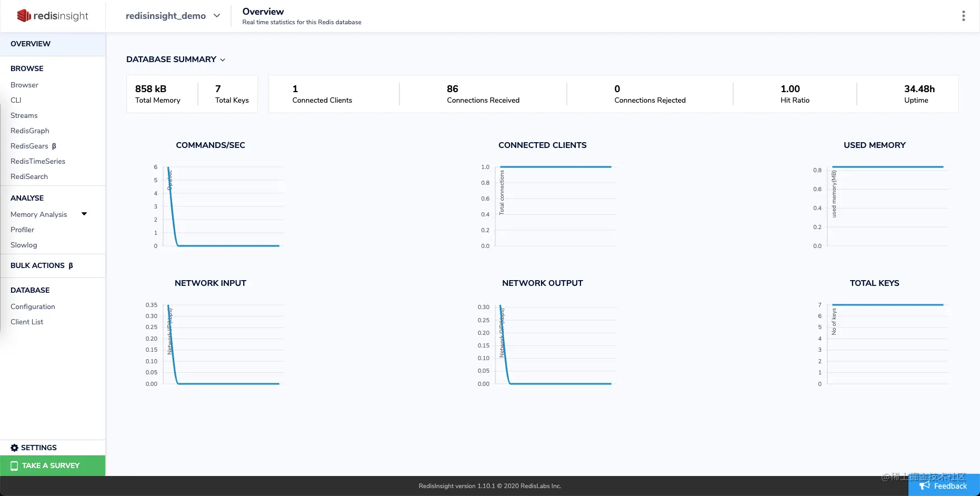
Task: Click the Connected Clients chart title
Action: click(543, 145)
